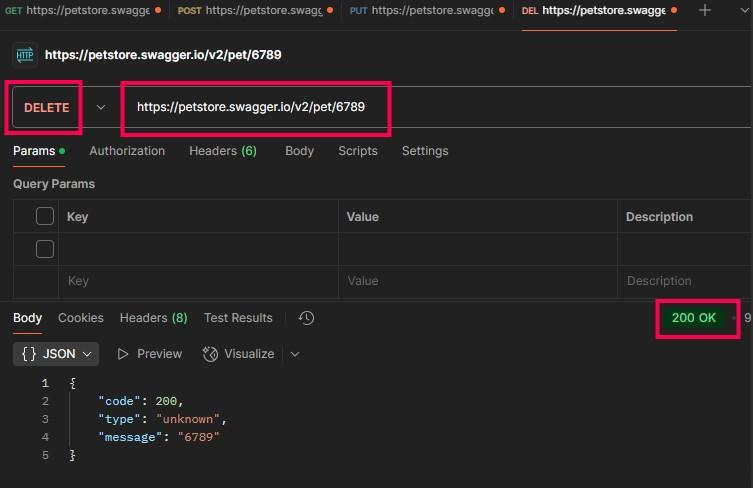Expand the Visualize options chevron
The width and height of the screenshot is (753, 488).
click(295, 354)
